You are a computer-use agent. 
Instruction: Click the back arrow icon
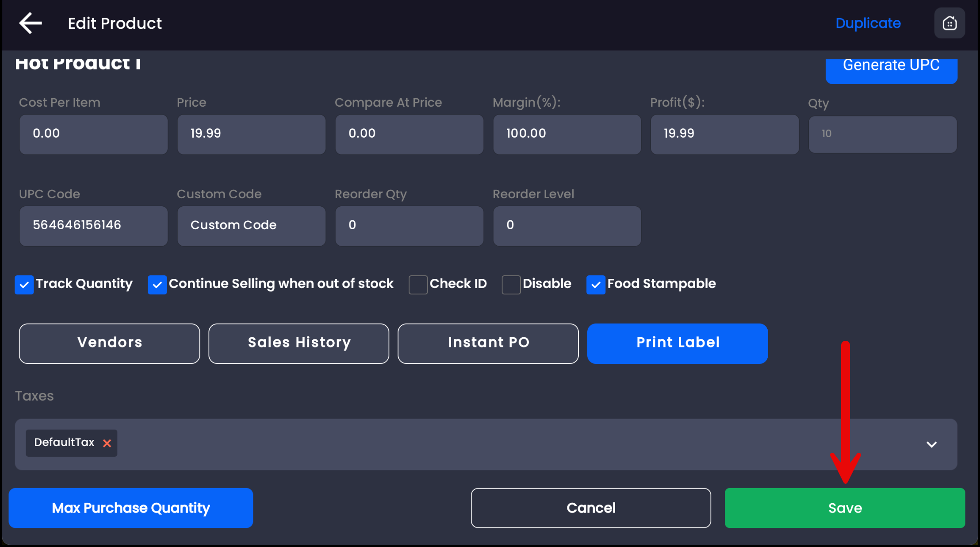[x=30, y=23]
